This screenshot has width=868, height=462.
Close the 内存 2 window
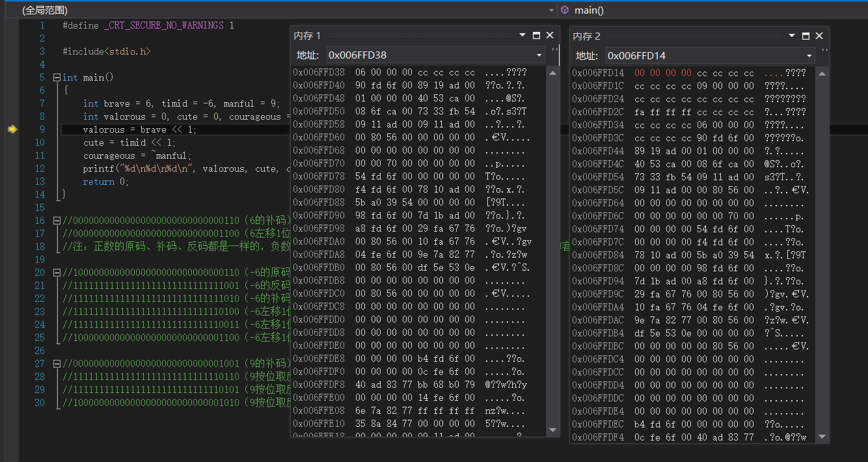(819, 36)
